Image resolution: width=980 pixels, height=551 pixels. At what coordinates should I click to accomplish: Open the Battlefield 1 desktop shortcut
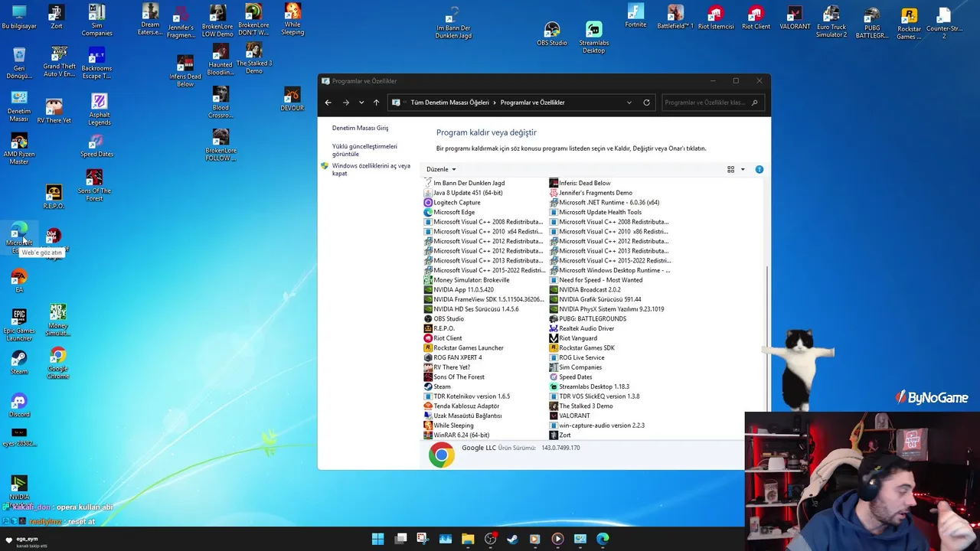coord(675,17)
